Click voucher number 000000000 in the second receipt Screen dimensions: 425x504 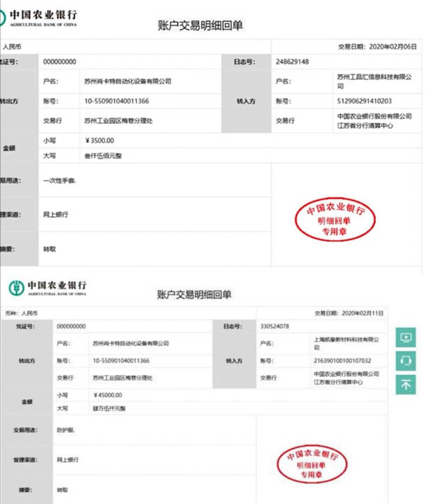72,327
